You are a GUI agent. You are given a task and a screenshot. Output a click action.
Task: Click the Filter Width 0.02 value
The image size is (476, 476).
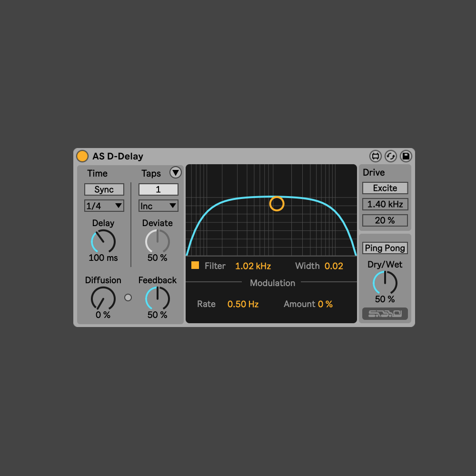334,266
